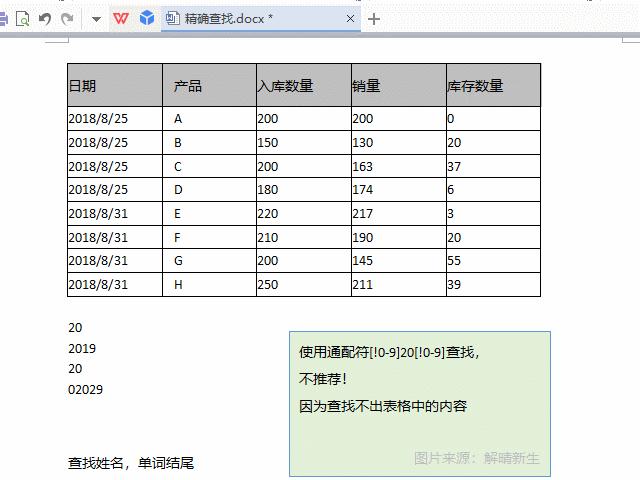Click the stock cell 6 in row D
This screenshot has width=640, height=480.
493,189
